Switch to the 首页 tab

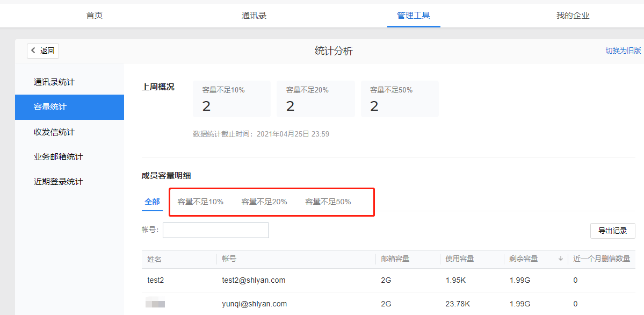[x=93, y=16]
